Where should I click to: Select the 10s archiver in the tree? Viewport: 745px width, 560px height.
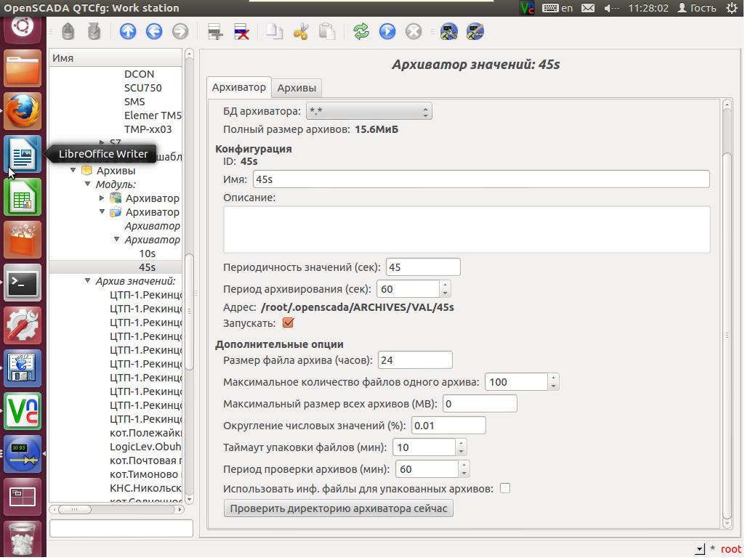[147, 253]
